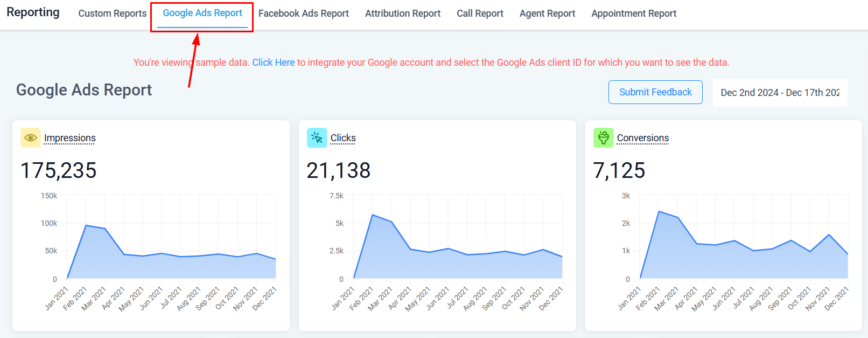The width and height of the screenshot is (868, 338).
Task: Click the Feb 2021 peak on Clicks chart
Action: click(x=373, y=215)
